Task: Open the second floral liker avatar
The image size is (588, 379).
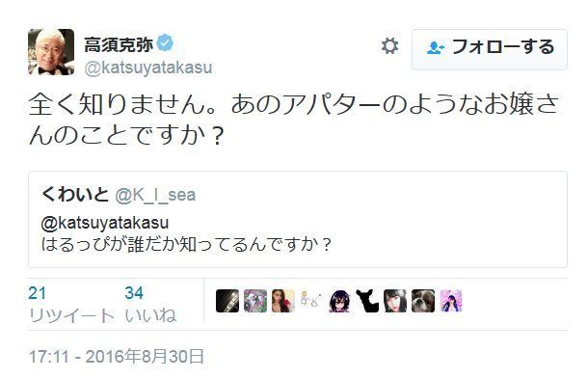Action: pyautogui.click(x=255, y=301)
